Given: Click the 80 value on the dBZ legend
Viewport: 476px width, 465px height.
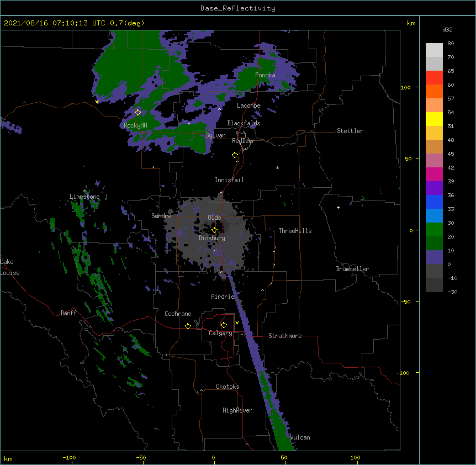Looking at the screenshot, I should click(451, 44).
